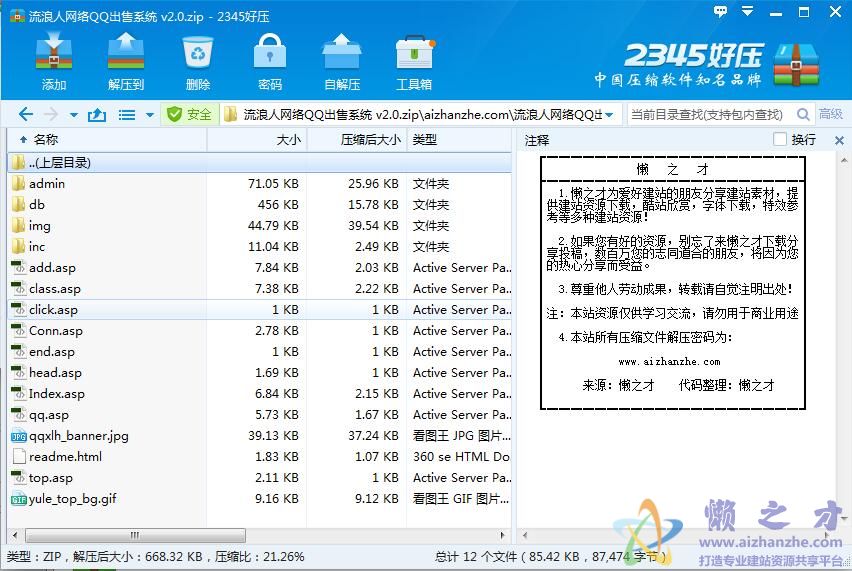Viewport: 852px width, 571px height.
Task: Click the add.asp file icon
Action: tap(18, 267)
